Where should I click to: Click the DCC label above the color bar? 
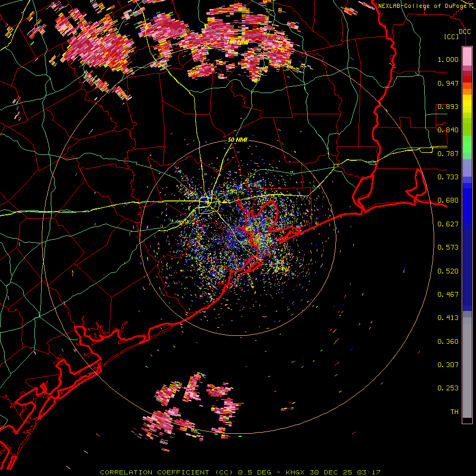click(x=464, y=32)
